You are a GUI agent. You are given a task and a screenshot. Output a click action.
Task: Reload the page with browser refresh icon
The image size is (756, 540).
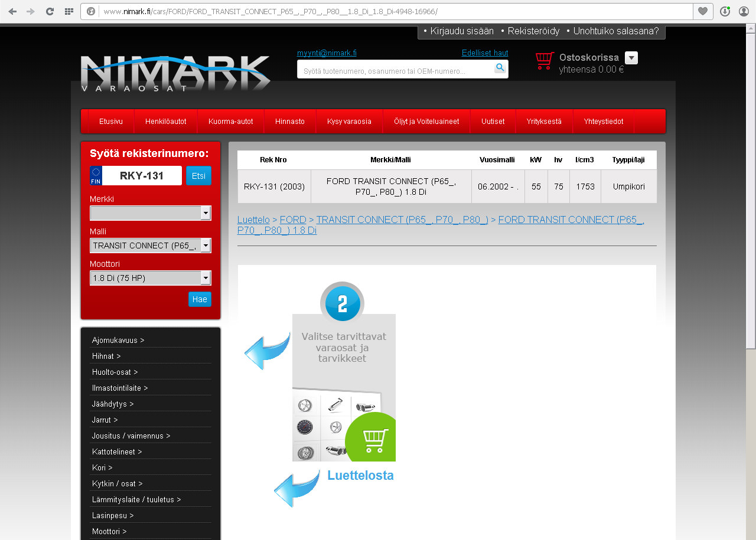click(50, 11)
